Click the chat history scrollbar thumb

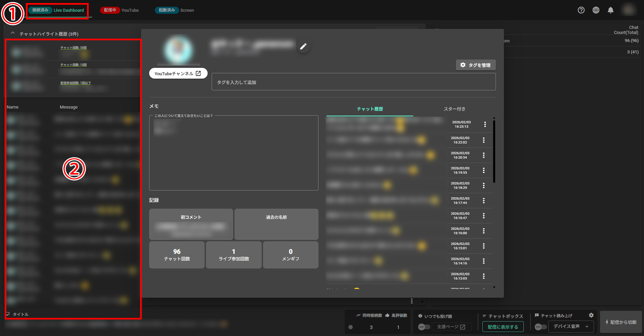494,152
